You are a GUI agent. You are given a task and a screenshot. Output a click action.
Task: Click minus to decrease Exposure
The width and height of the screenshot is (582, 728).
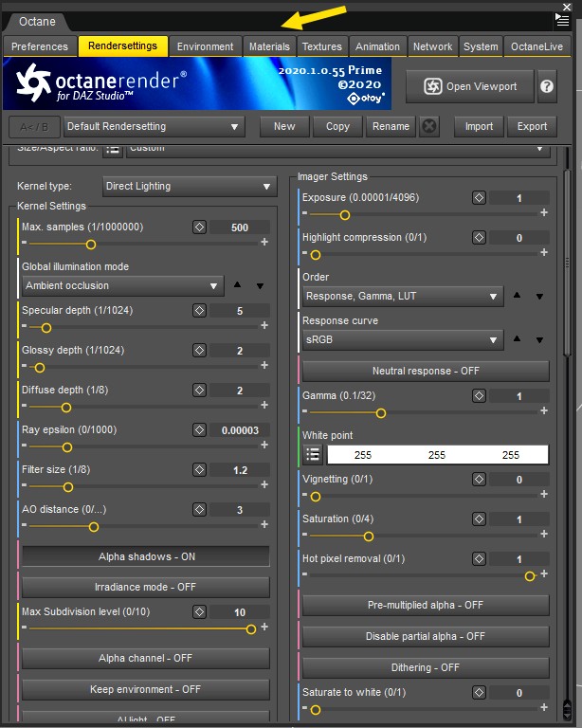tap(304, 213)
